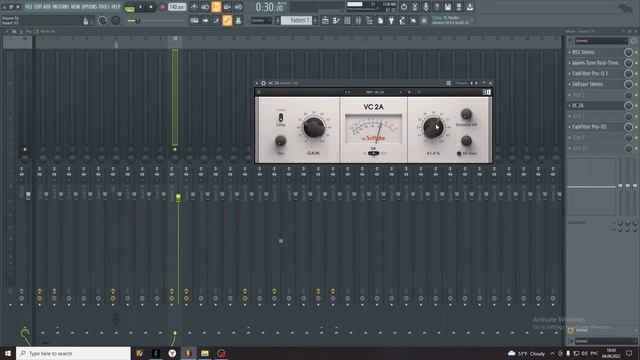
Task: Open the undo history clock icon
Action: pos(404,7)
